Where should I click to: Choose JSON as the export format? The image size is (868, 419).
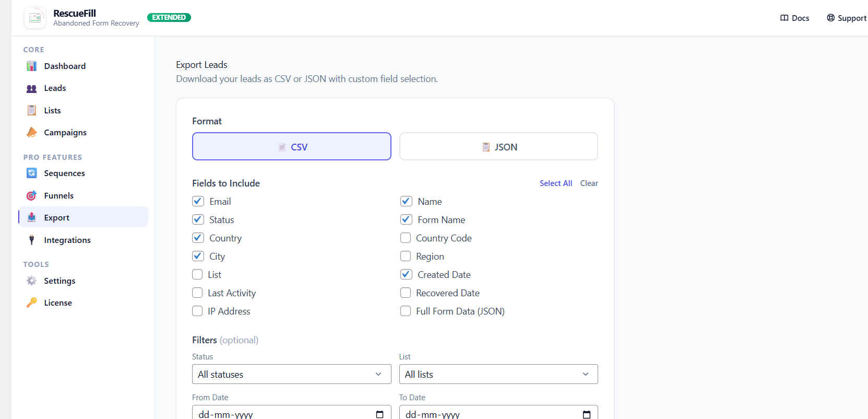[498, 146]
